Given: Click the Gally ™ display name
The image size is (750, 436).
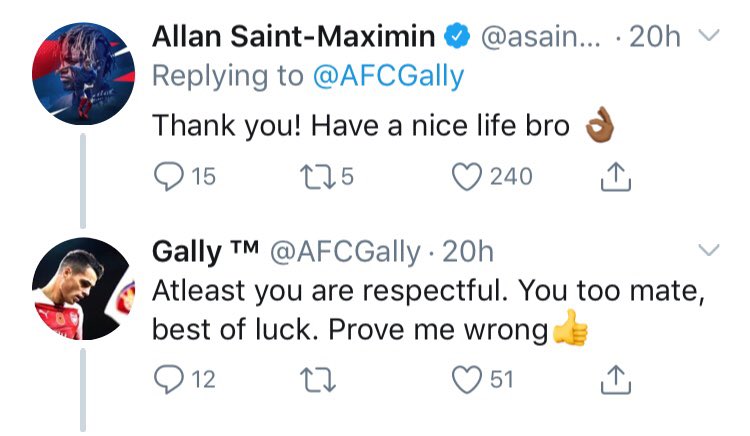Looking at the screenshot, I should pos(206,252).
